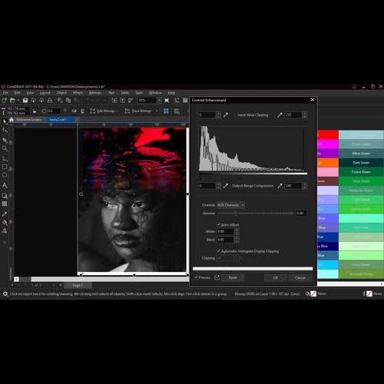
Task: Select the Page 1 tab
Action: (x=77, y=285)
